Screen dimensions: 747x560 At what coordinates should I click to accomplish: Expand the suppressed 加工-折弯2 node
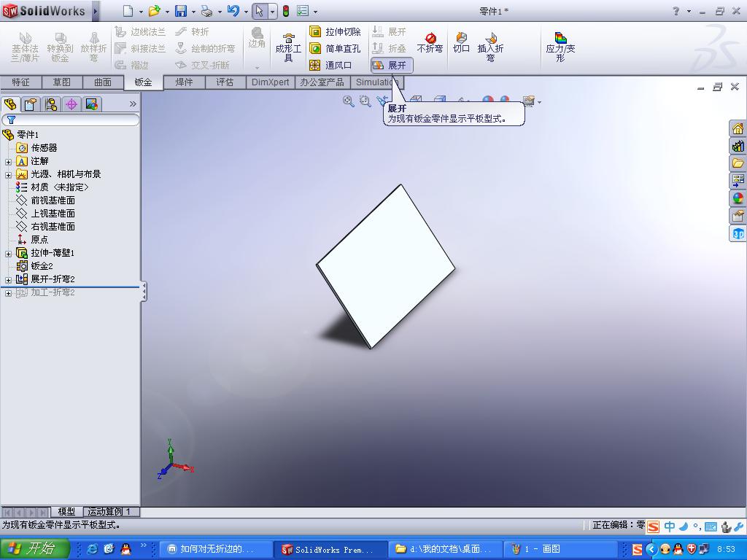pos(8,293)
